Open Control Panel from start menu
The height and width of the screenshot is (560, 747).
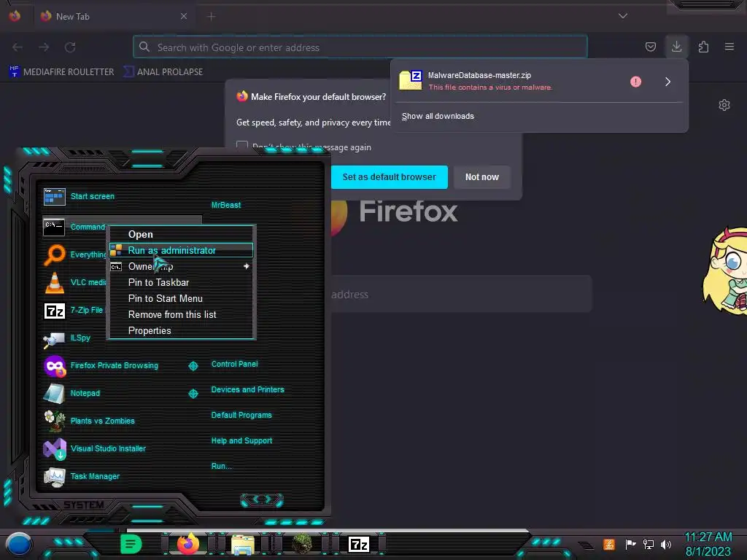point(234,365)
